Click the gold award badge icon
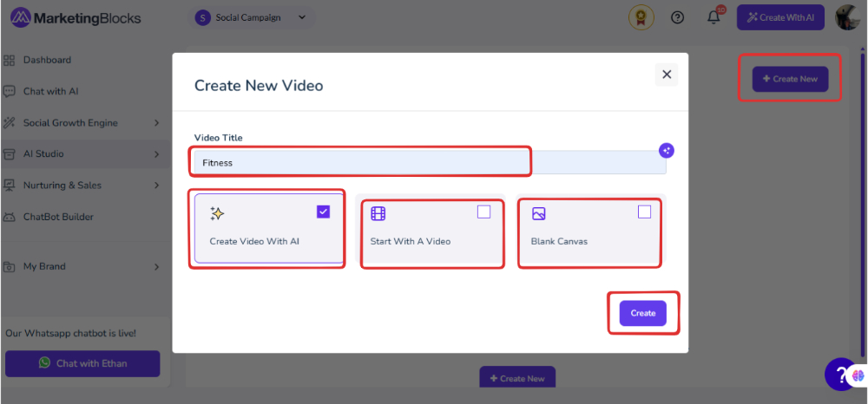 641,17
